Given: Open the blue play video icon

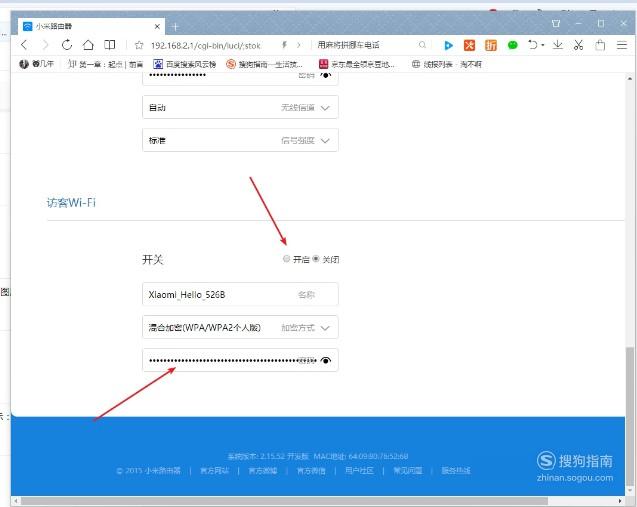Looking at the screenshot, I should pos(448,45).
